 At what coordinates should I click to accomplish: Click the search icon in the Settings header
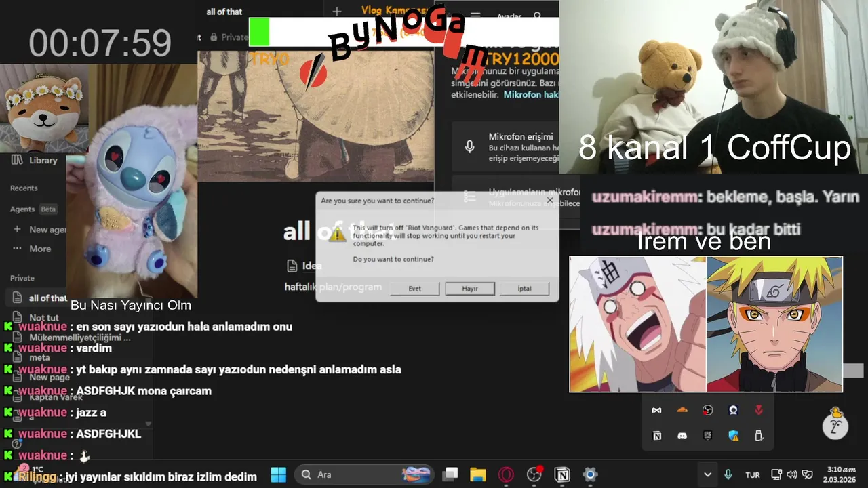(x=538, y=16)
